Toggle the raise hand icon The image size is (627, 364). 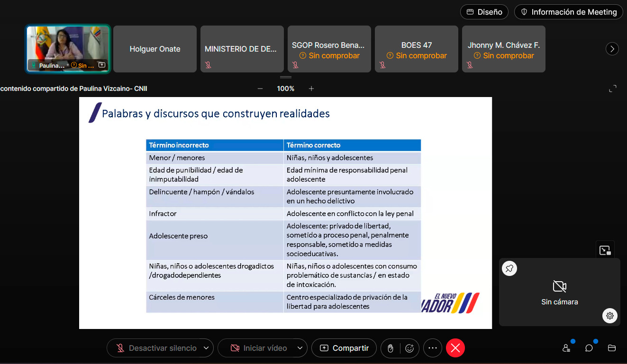pos(391,348)
